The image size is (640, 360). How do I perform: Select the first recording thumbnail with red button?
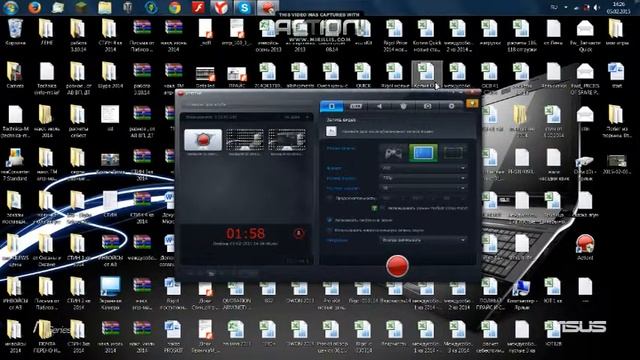(x=203, y=140)
